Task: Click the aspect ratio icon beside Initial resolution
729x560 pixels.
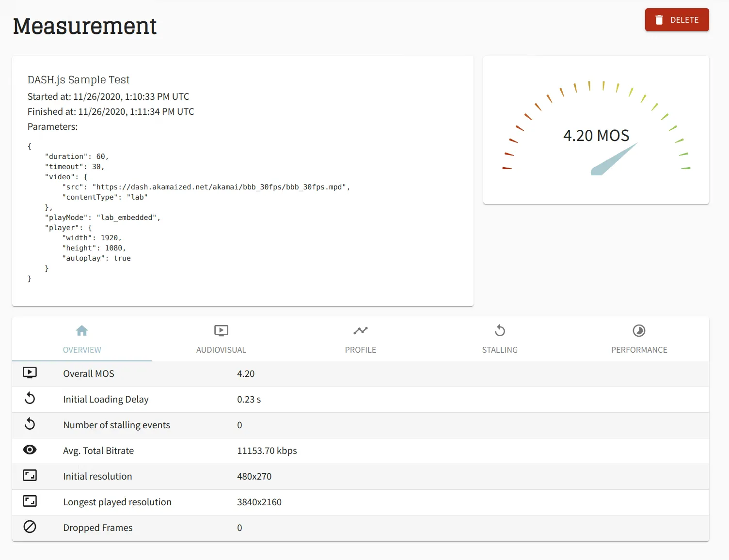Action: tap(30, 475)
